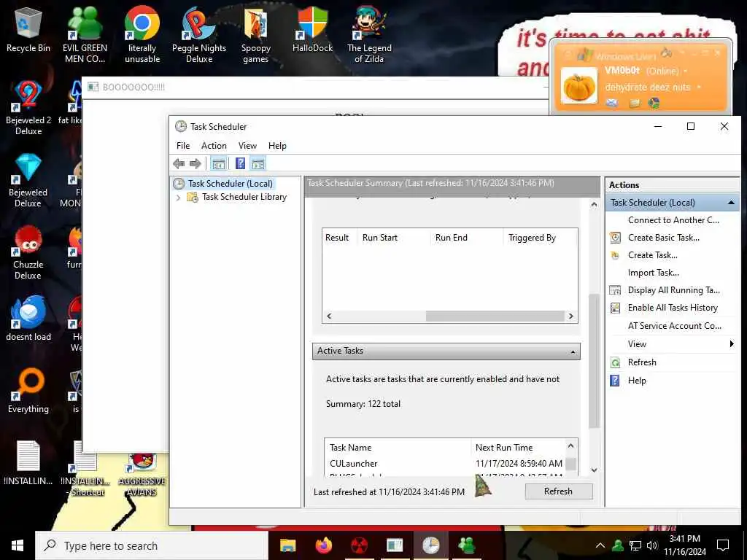
Task: Toggle the Show/Hide Console Tree toolbar icon
Action: click(x=219, y=164)
